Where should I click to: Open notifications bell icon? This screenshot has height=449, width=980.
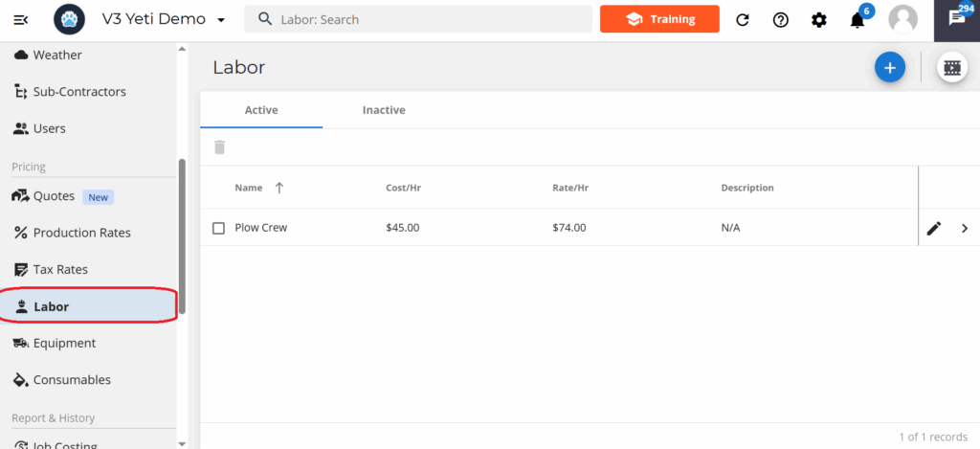[857, 21]
